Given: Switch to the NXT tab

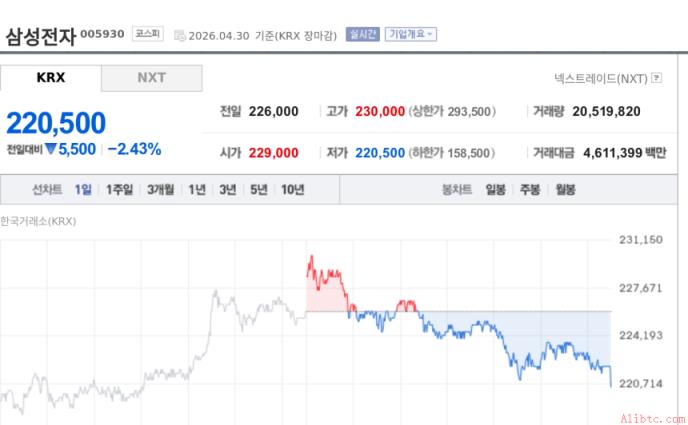Looking at the screenshot, I should 152,78.
